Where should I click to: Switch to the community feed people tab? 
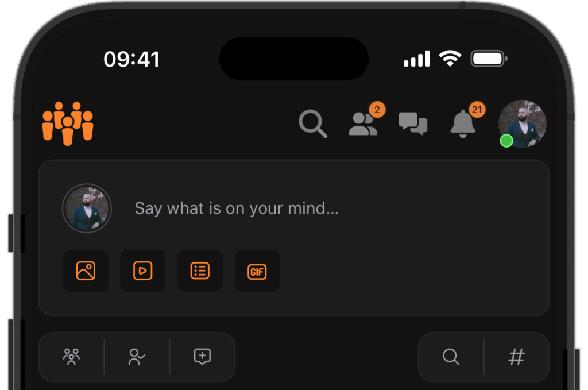pos(71,357)
